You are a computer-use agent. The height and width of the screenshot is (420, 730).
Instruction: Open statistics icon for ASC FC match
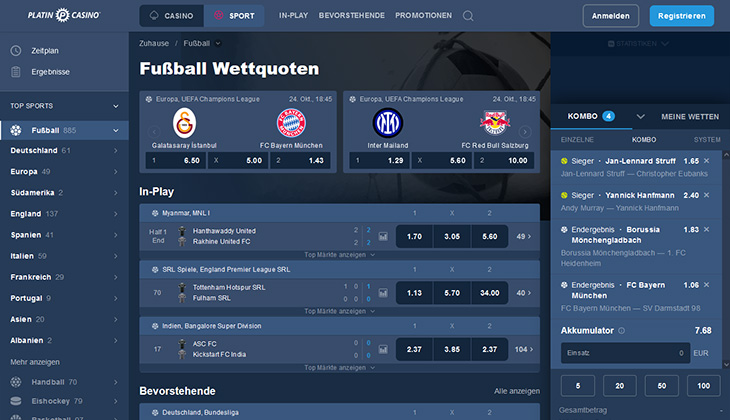click(x=383, y=349)
